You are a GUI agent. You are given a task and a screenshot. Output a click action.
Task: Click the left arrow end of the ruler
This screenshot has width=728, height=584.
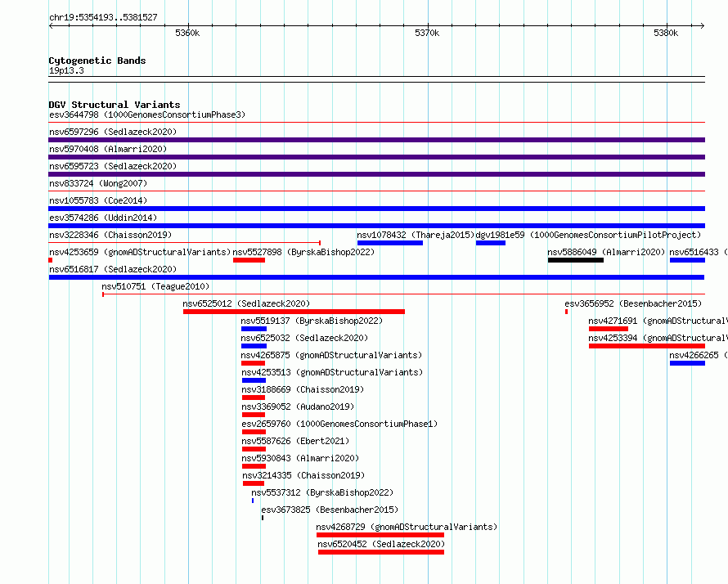pos(51,25)
